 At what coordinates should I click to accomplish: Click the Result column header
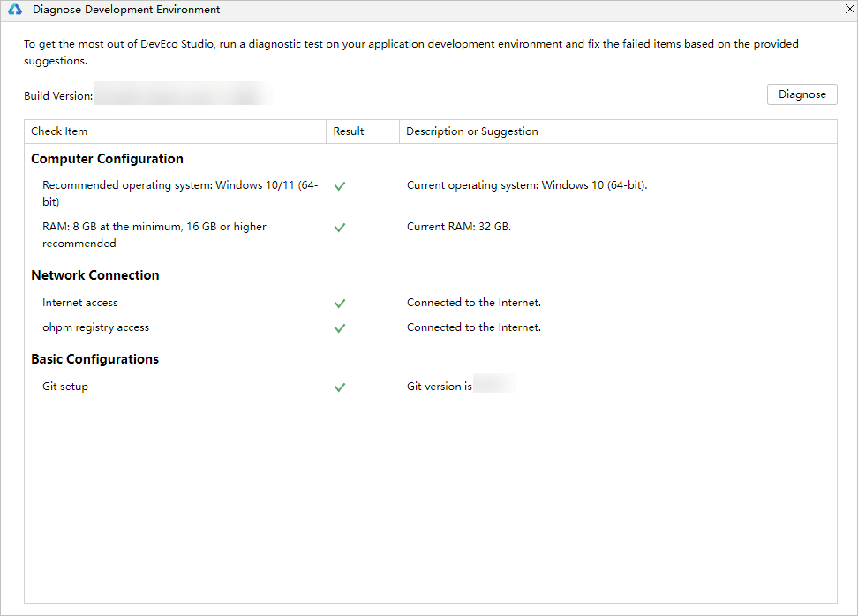(349, 131)
